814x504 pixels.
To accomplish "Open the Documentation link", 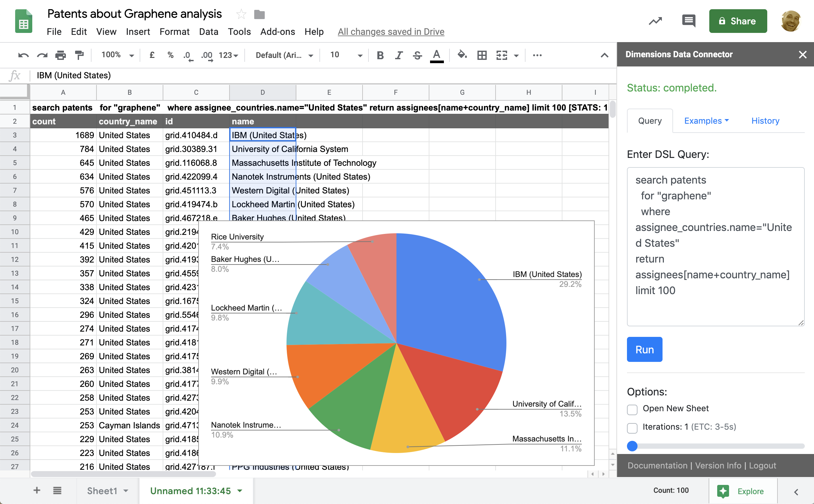I will pyautogui.click(x=657, y=465).
